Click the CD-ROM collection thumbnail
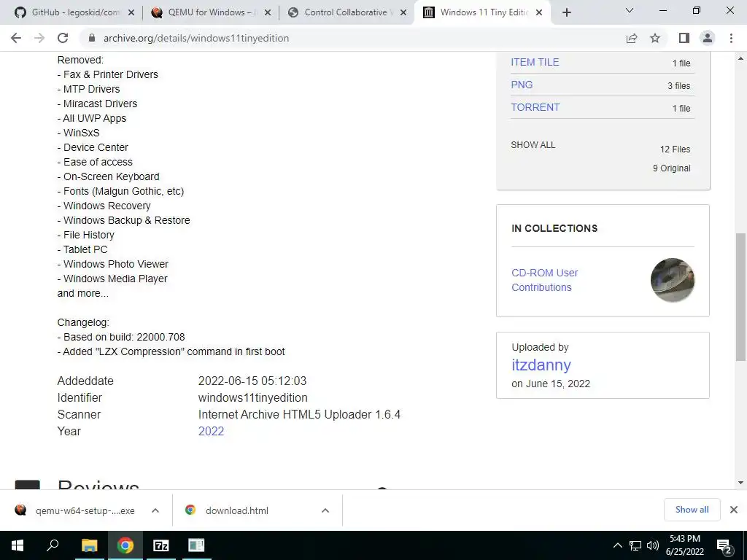The height and width of the screenshot is (560, 747). pyautogui.click(x=672, y=280)
